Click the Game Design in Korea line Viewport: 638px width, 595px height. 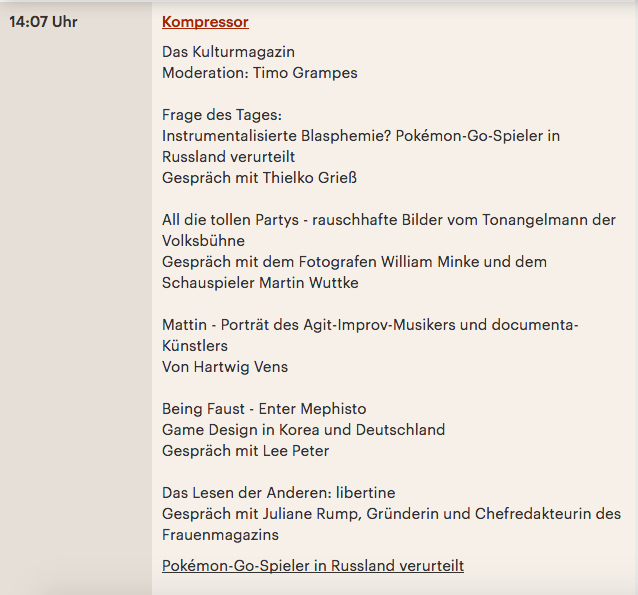[x=304, y=430]
